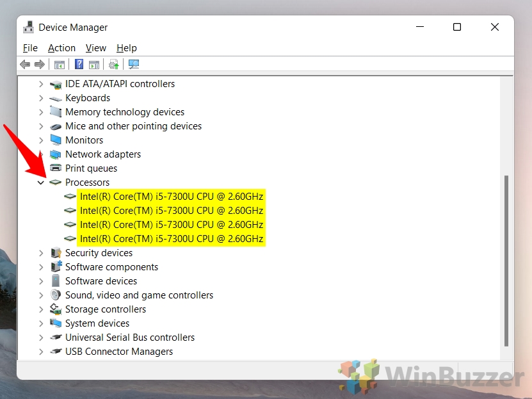Expand the System devices node
The width and height of the screenshot is (532, 399).
click(41, 323)
